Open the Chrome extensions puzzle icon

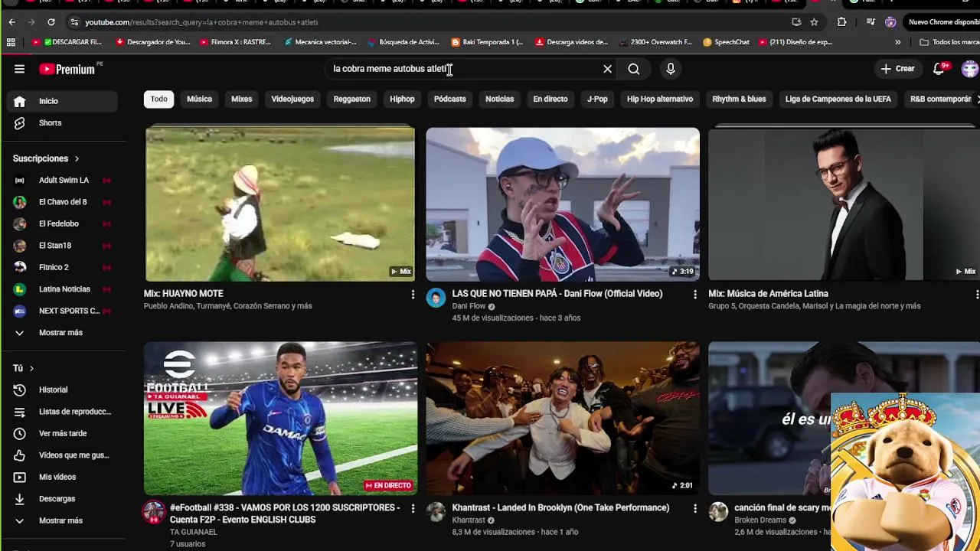(841, 22)
